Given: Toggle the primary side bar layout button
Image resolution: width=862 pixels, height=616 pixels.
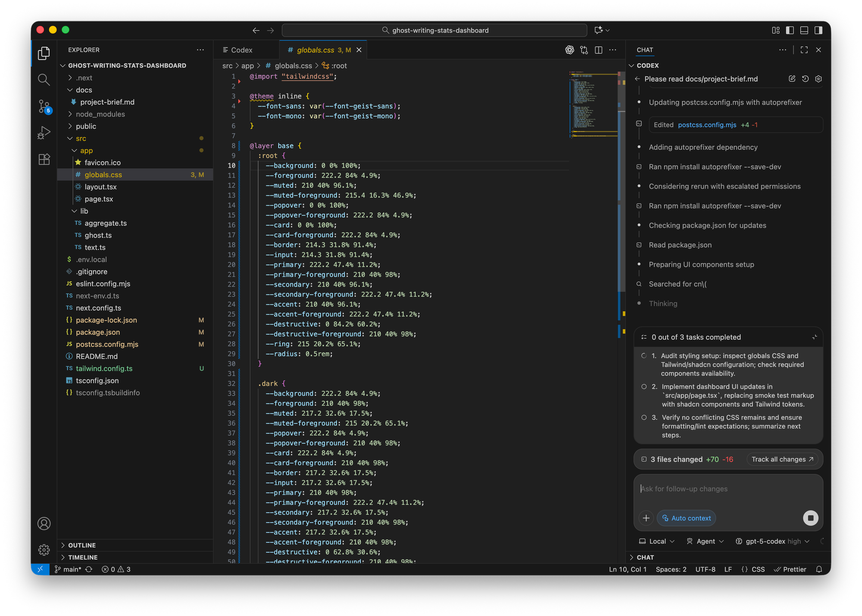Looking at the screenshot, I should pyautogui.click(x=790, y=30).
